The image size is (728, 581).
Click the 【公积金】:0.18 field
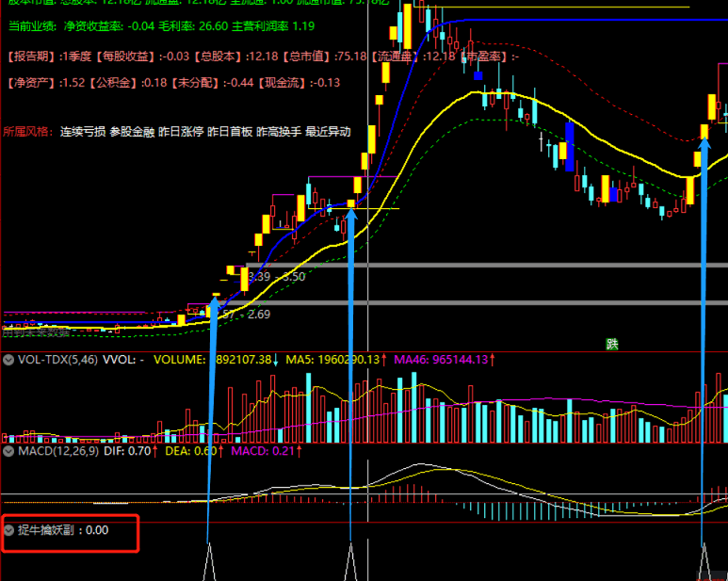(x=127, y=83)
